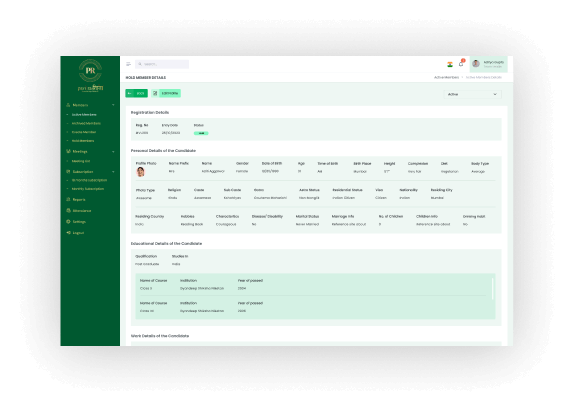Click the candidate profile photo thumbnail
574x410 pixels.
(x=140, y=172)
